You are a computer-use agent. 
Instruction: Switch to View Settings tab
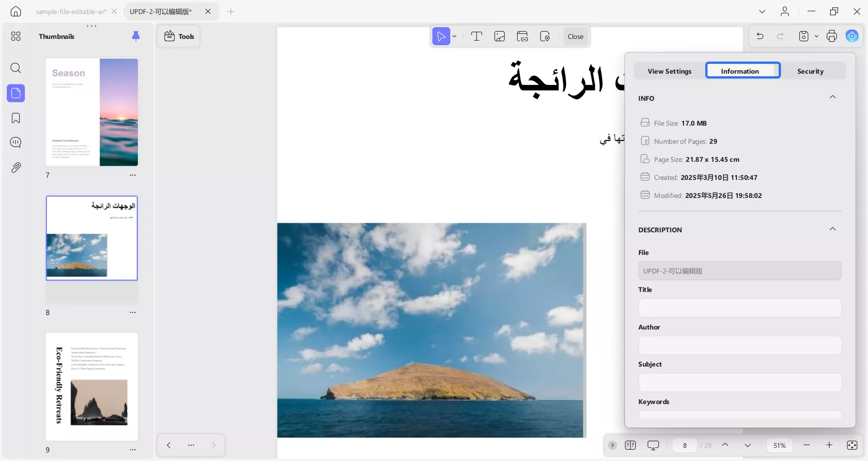[670, 71]
